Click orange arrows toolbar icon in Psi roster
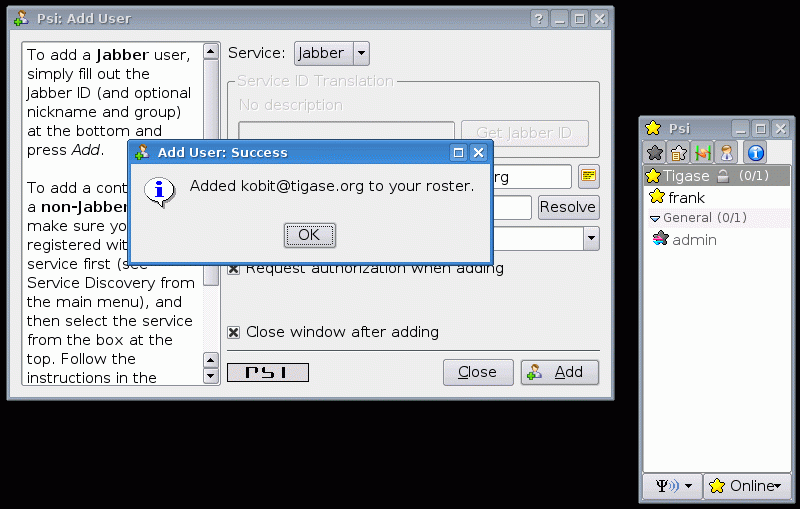Viewport: 800px width, 509px height. (x=703, y=152)
